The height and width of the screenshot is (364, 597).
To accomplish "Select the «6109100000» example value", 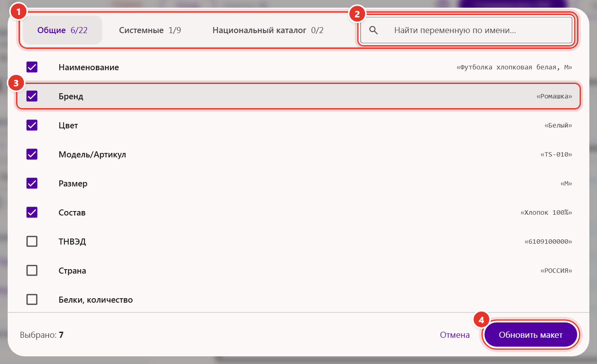I will coord(548,242).
